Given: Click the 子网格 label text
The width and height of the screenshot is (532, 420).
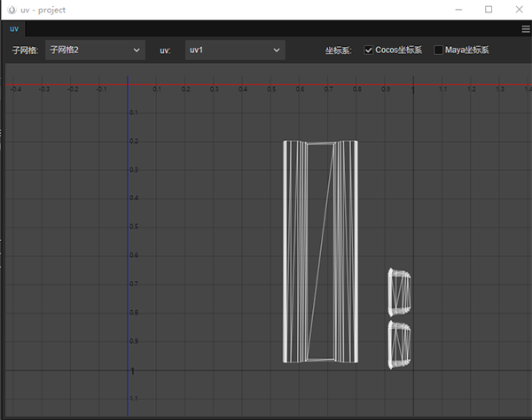Looking at the screenshot, I should pyautogui.click(x=25, y=51).
